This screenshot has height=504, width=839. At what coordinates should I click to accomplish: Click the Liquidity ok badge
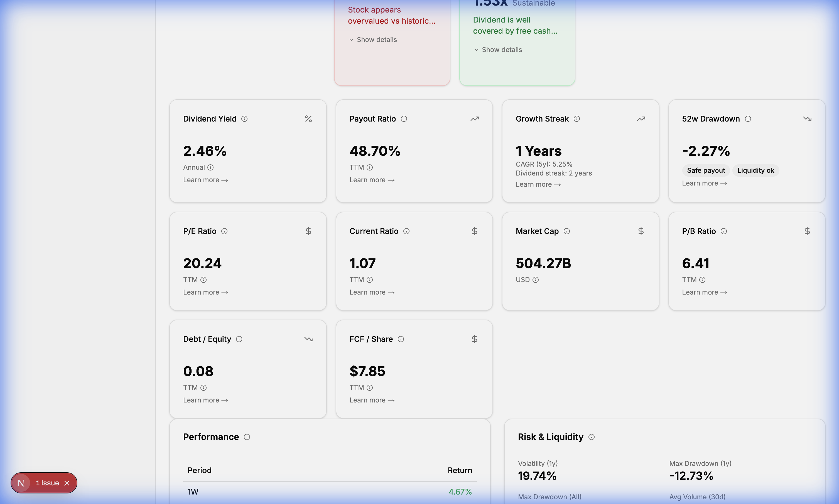(x=755, y=171)
